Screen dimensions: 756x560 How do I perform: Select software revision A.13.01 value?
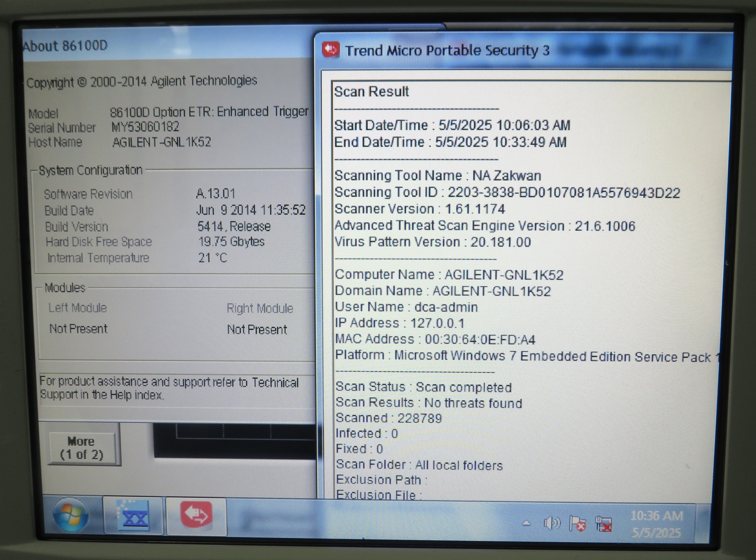click(216, 193)
